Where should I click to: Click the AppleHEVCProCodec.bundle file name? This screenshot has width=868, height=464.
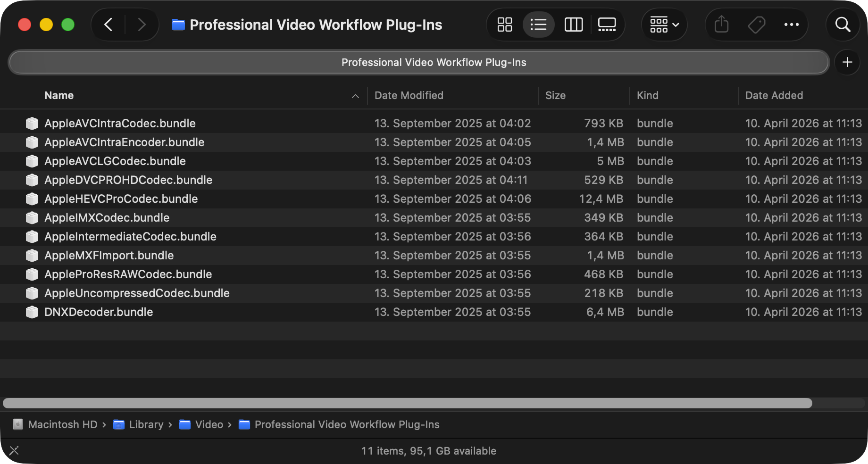coord(121,199)
